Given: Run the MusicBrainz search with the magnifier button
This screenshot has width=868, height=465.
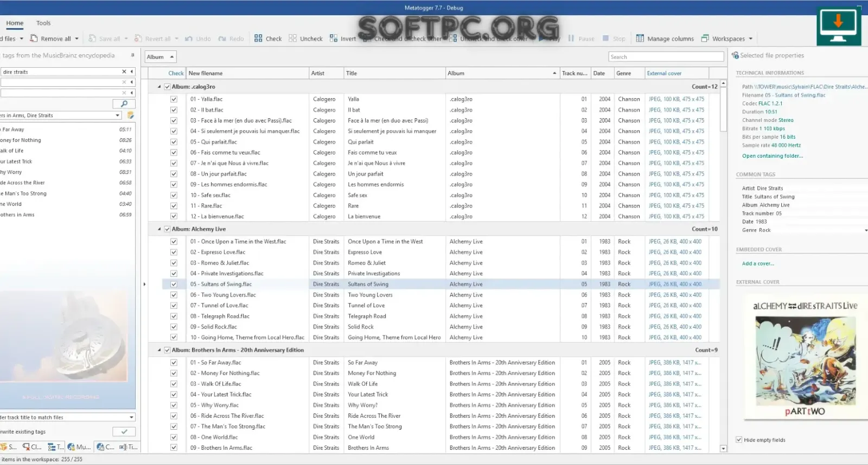Looking at the screenshot, I should tap(124, 104).
